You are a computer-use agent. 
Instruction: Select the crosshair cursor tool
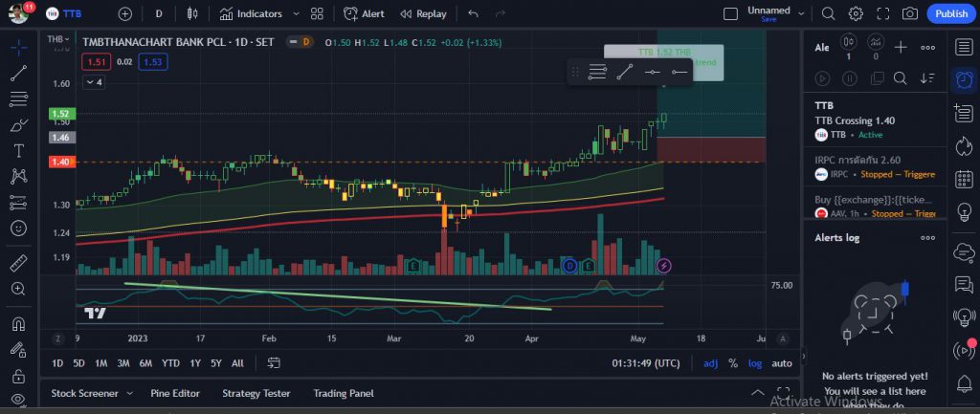tap(19, 47)
